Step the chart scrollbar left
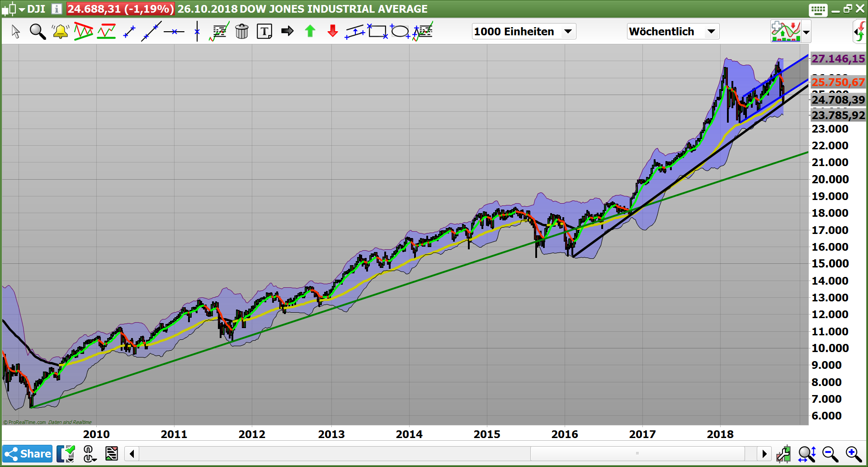This screenshot has height=467, width=868. (132, 453)
